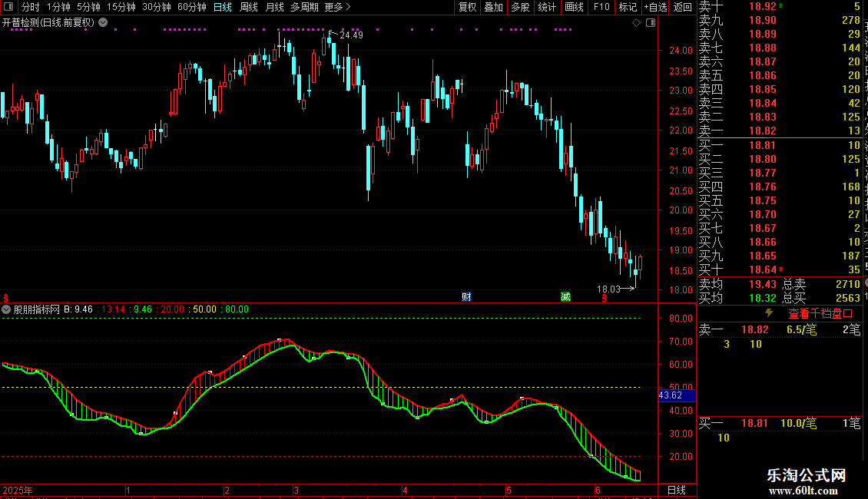
Task: Select the 买六 18.70 bid row
Action: pos(780,214)
